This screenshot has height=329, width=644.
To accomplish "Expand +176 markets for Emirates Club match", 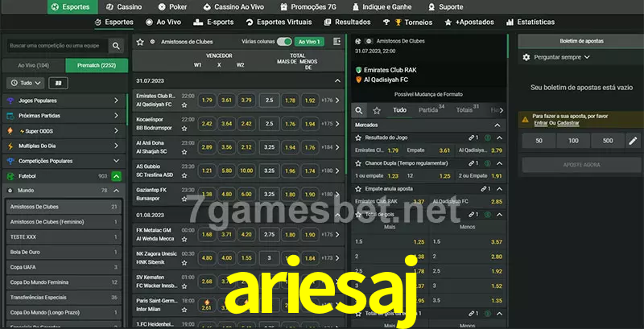I will pos(331,101).
